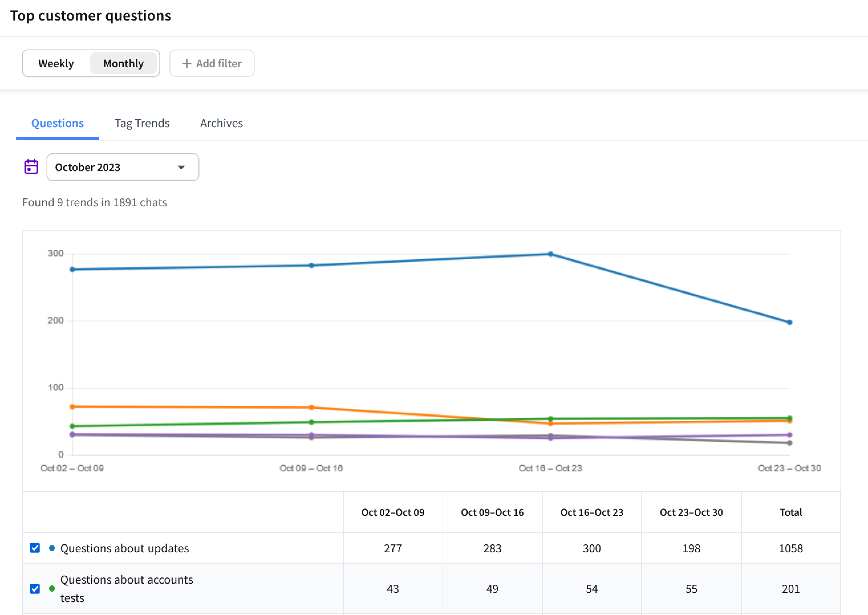Click the cell with value 300
The height and width of the screenshot is (615, 868).
(x=592, y=548)
